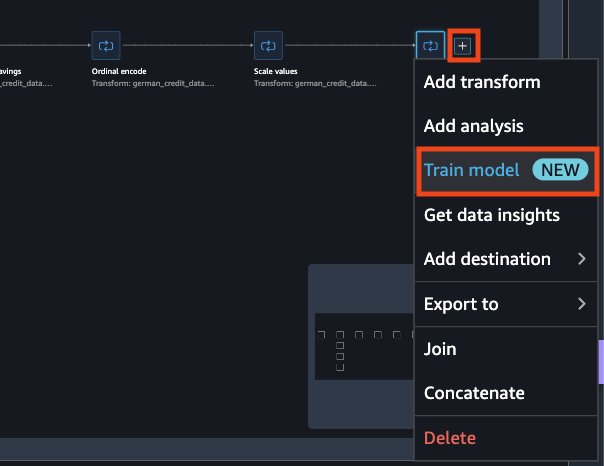604x466 pixels.
Task: Select the Train model menu option
Action: click(471, 170)
